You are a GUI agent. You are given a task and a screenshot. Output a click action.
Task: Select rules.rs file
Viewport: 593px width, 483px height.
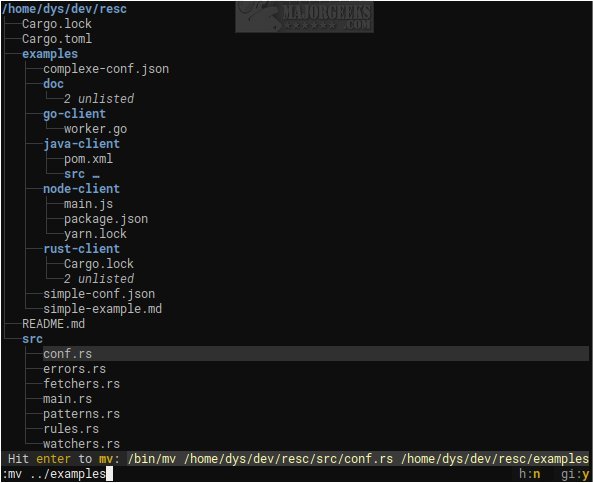click(x=71, y=429)
